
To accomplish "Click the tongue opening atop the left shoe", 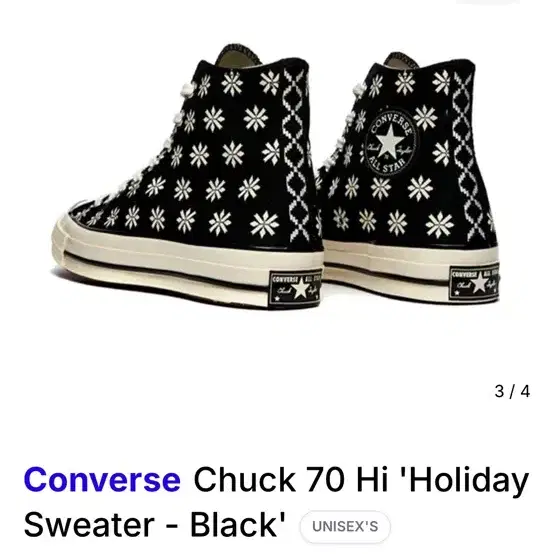I will coord(240,55).
